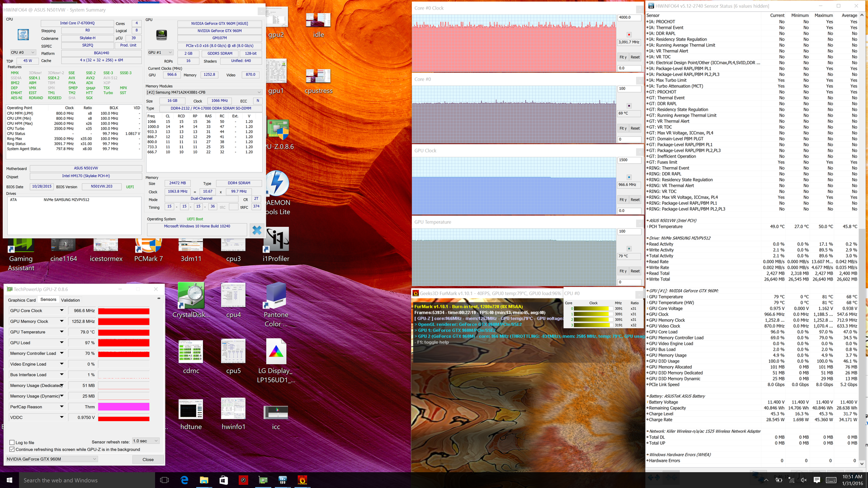
Task: Enable the Log to file checkbox
Action: [x=12, y=442]
